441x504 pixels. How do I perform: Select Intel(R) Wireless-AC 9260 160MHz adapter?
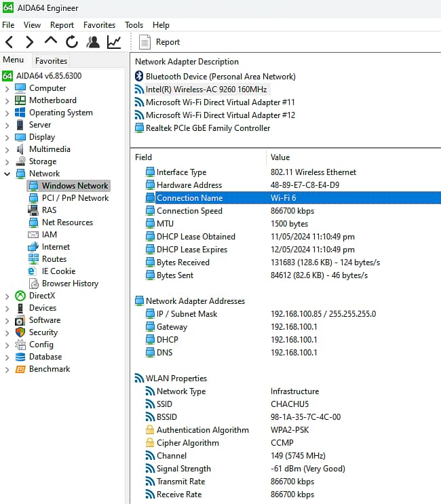point(201,90)
